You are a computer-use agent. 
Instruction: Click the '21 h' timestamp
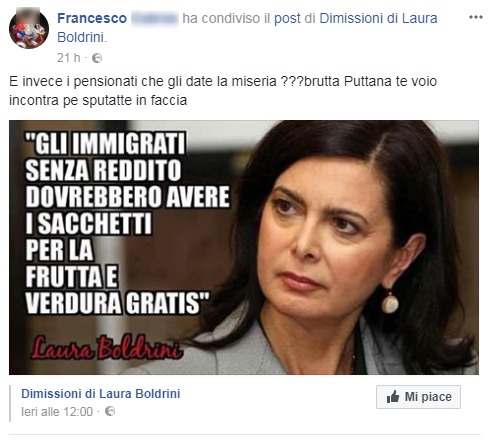(x=69, y=58)
